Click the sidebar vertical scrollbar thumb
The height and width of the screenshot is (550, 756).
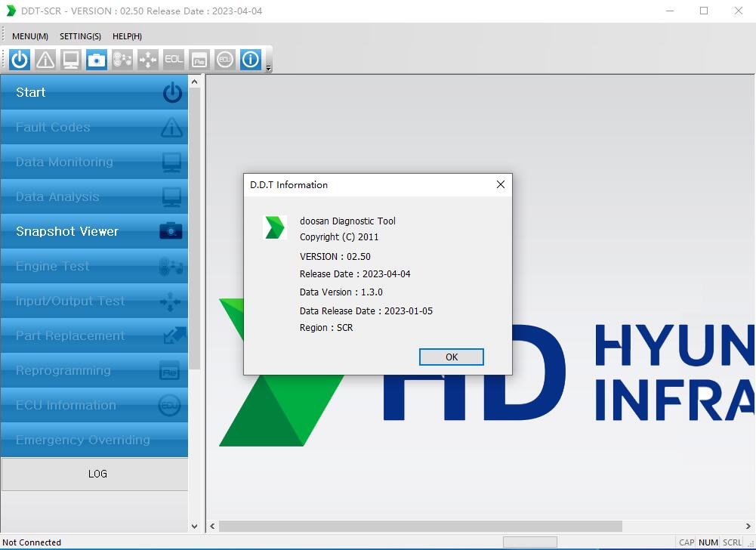point(194,229)
